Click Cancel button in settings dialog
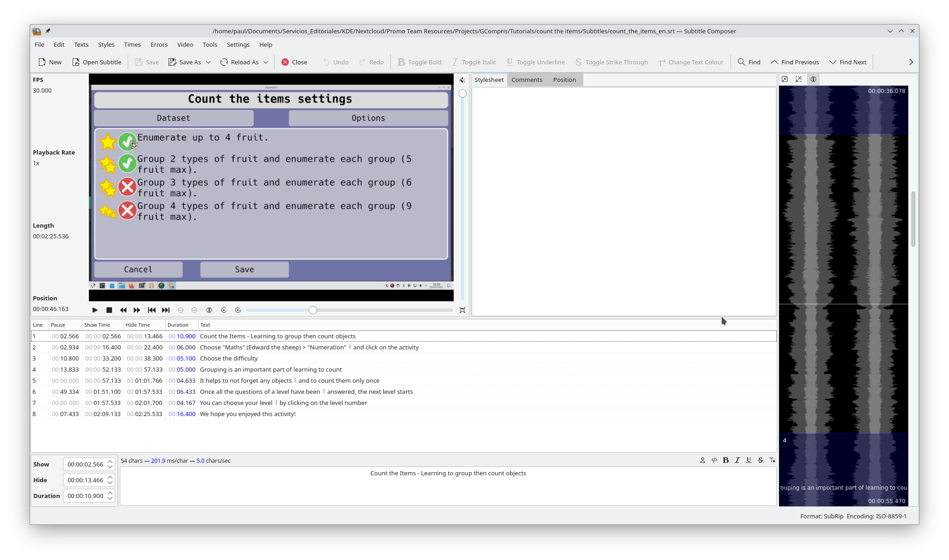Viewport: 949px width, 560px height. pos(138,269)
